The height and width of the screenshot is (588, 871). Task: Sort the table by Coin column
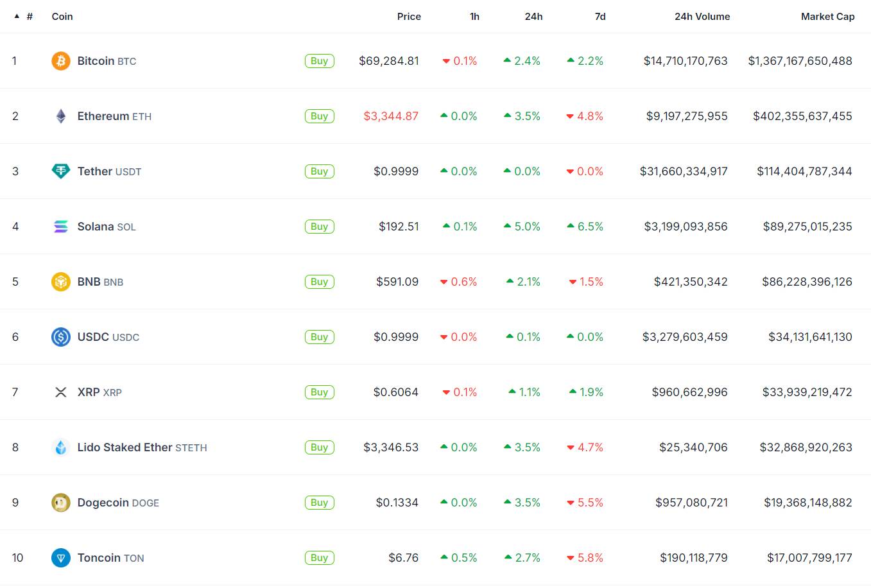pos(62,17)
